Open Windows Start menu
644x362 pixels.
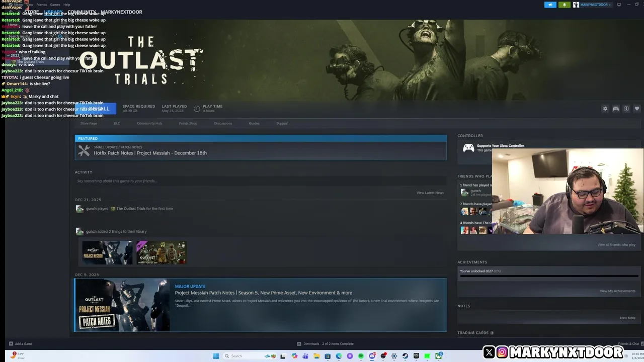click(x=216, y=356)
